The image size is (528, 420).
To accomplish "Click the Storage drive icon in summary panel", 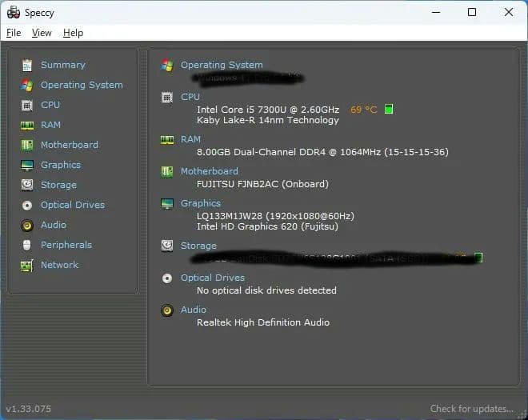I will (x=167, y=246).
